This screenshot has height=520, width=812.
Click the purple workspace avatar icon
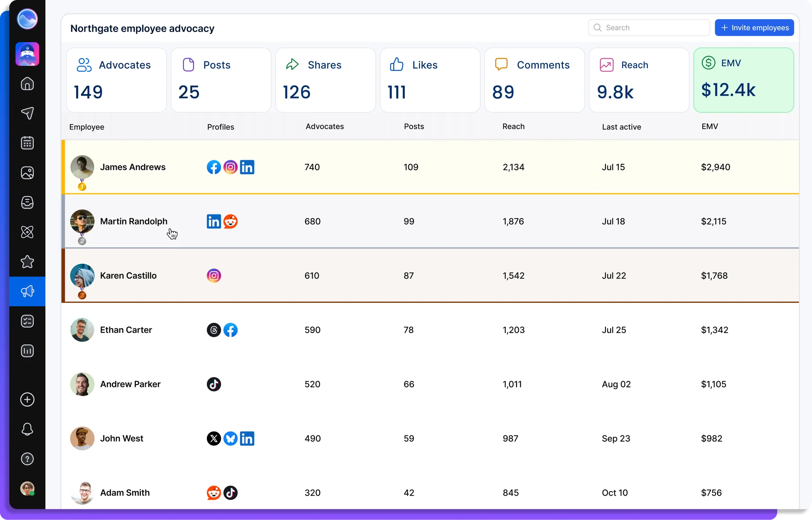tap(27, 54)
